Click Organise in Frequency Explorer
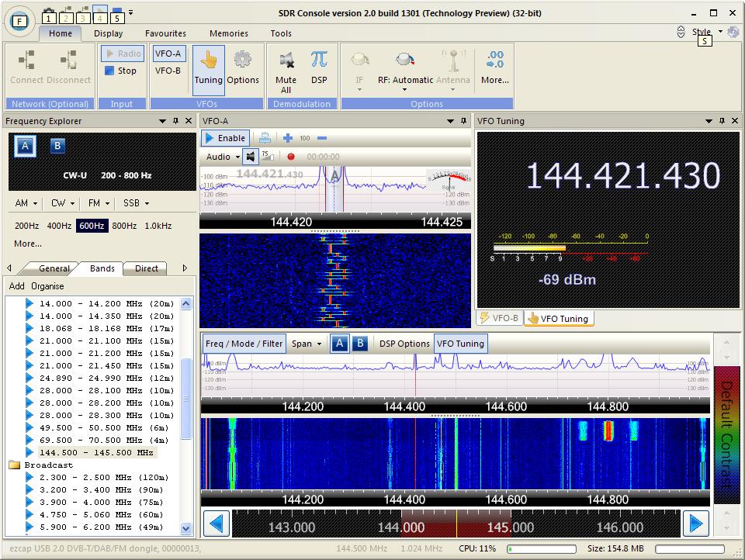 pyautogui.click(x=47, y=286)
